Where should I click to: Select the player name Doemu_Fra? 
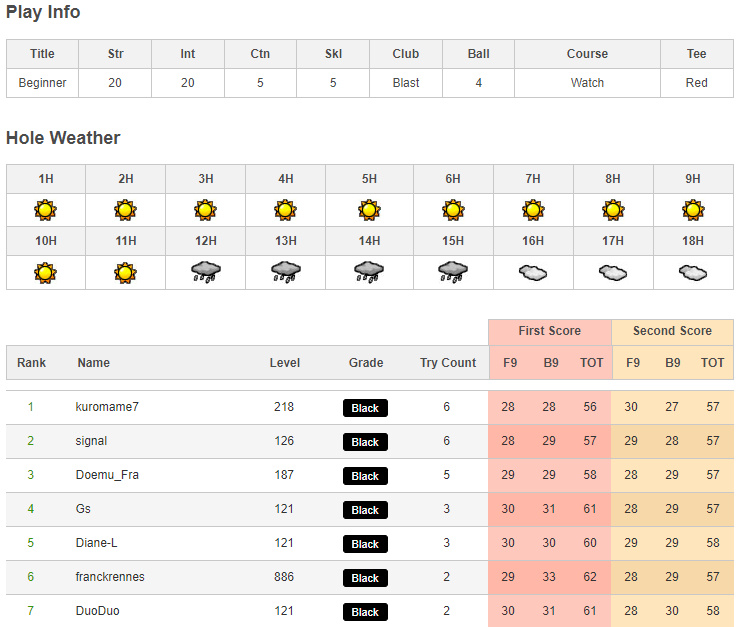107,475
